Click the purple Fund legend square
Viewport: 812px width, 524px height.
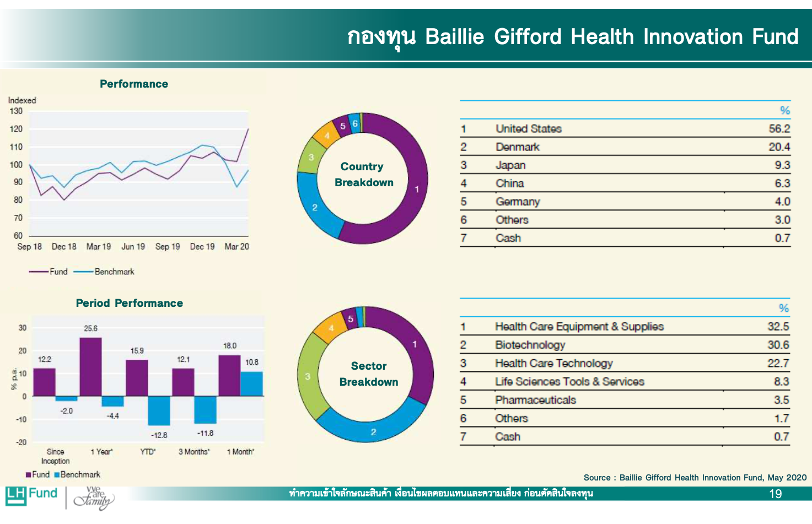pos(28,475)
